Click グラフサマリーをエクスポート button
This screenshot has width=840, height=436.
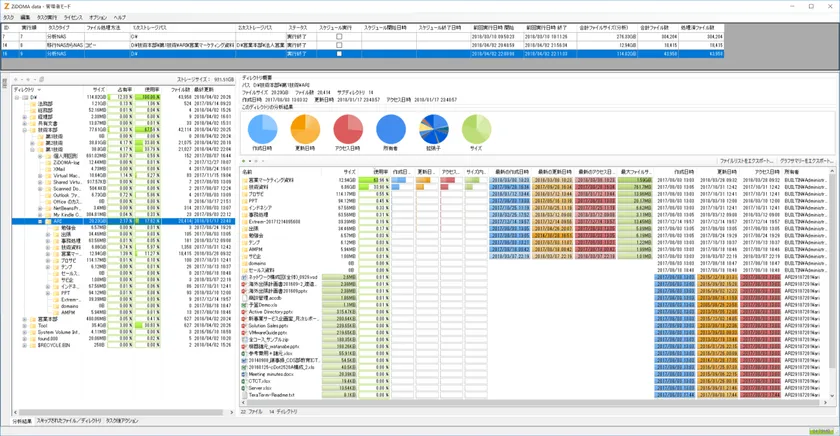pyautogui.click(x=807, y=160)
